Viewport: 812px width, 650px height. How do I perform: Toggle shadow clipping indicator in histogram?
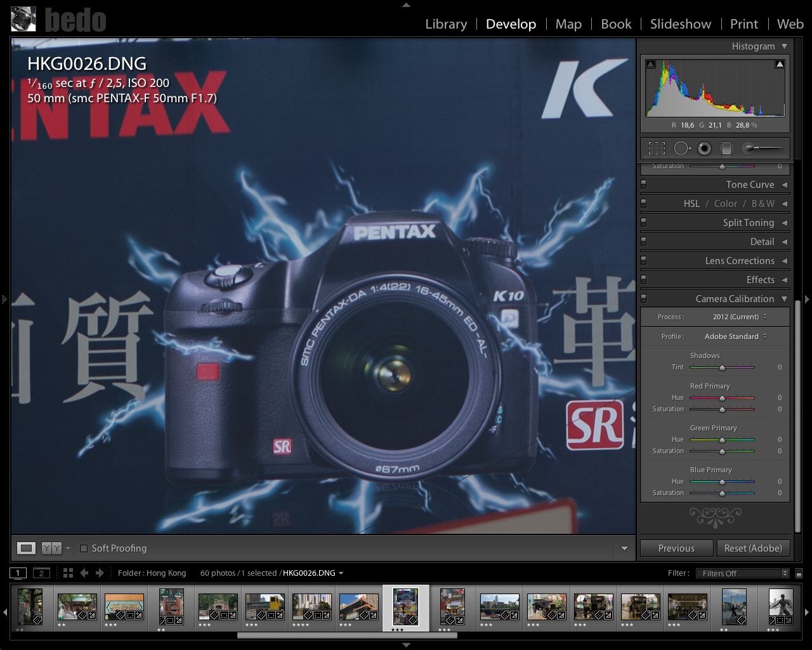[650, 64]
